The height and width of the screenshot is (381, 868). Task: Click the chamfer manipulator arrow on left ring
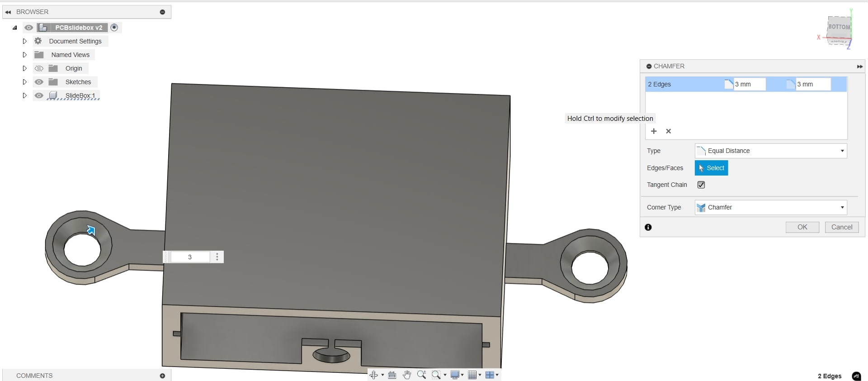coord(91,231)
